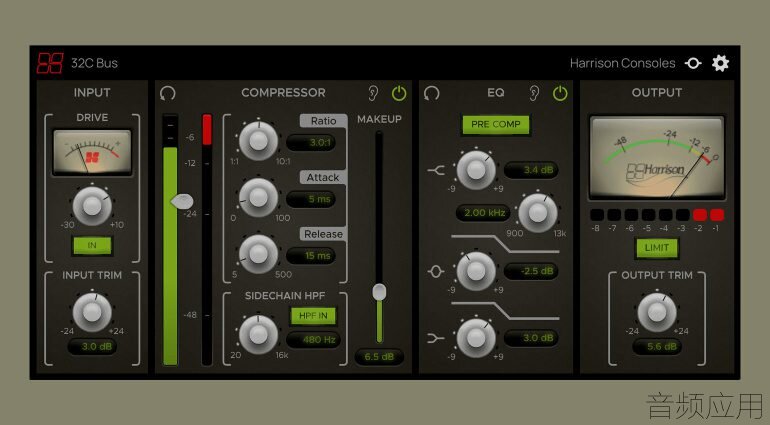Click the icon left of the gear
This screenshot has width=770, height=425.
[693, 63]
